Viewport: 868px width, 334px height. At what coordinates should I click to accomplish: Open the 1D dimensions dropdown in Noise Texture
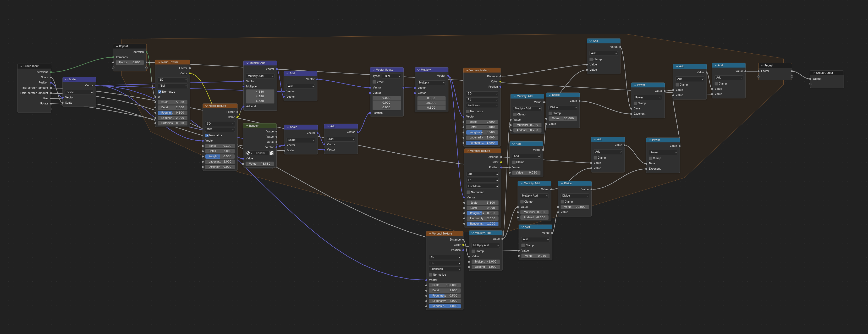click(173, 80)
